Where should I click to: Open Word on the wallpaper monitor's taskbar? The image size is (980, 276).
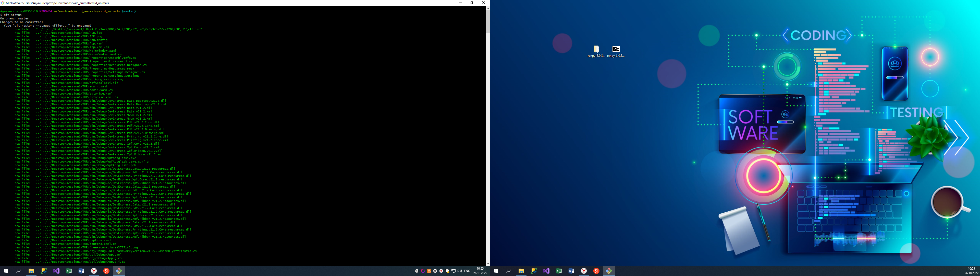point(571,271)
